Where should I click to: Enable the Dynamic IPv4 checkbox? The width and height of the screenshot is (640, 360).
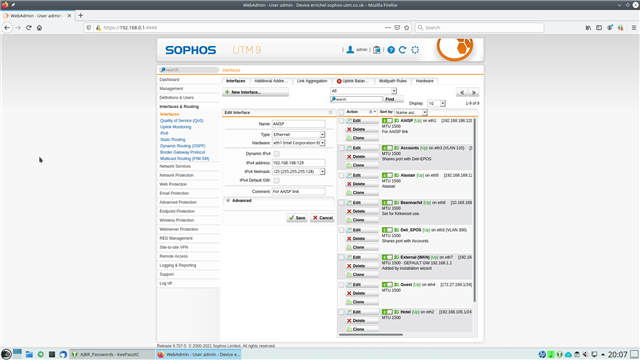(x=276, y=153)
